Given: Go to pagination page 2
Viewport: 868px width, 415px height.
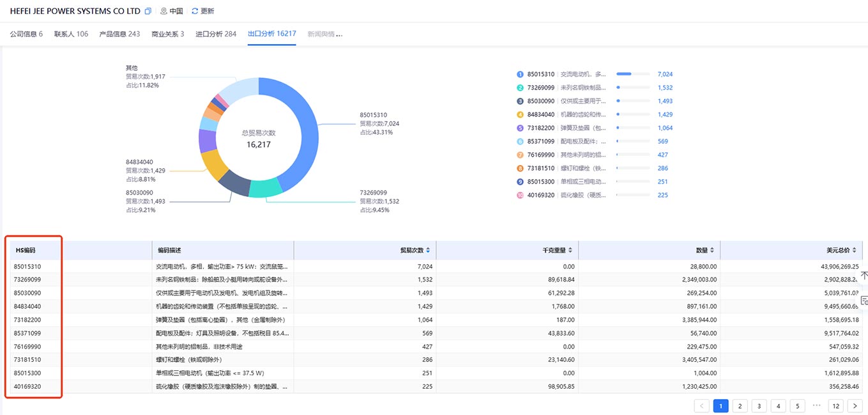Looking at the screenshot, I should (740, 406).
